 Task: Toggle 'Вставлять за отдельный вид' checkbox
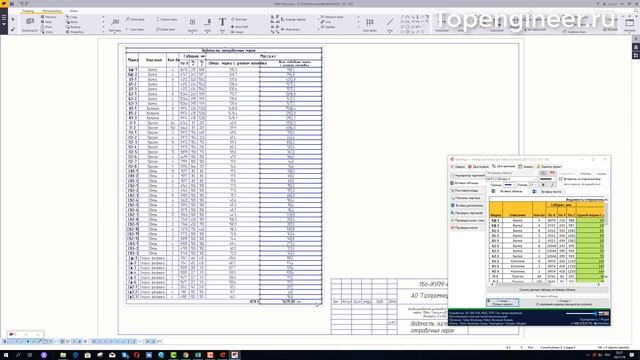561,179
